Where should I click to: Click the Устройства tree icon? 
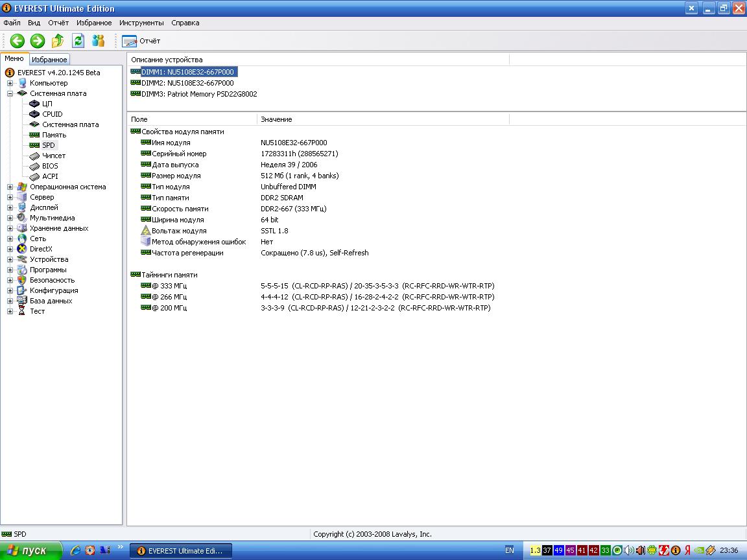(22, 259)
